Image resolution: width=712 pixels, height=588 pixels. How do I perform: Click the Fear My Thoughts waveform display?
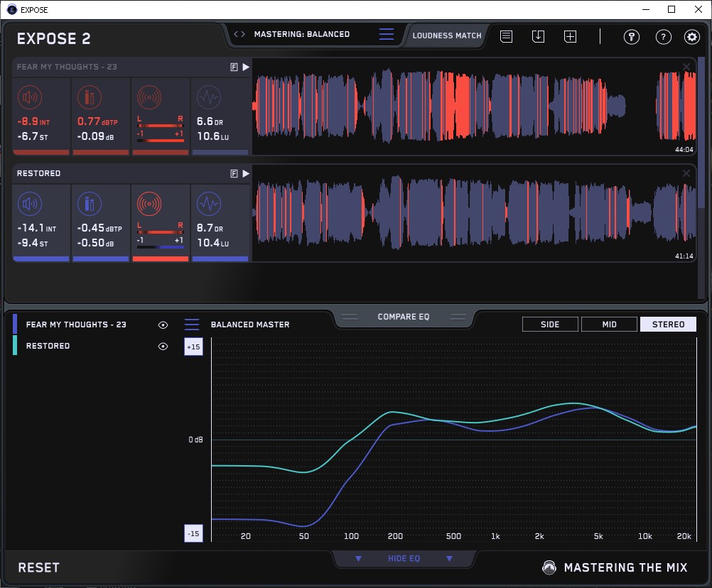coord(474,107)
